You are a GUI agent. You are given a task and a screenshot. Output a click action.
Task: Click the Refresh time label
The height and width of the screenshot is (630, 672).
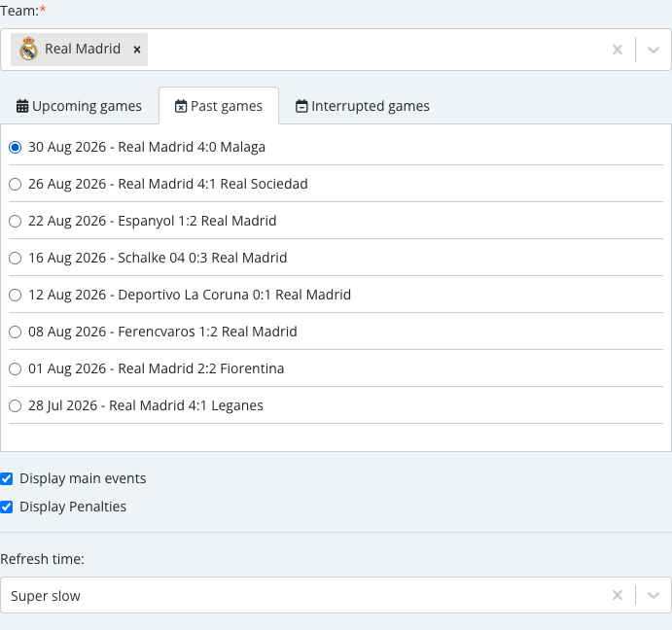[42, 559]
